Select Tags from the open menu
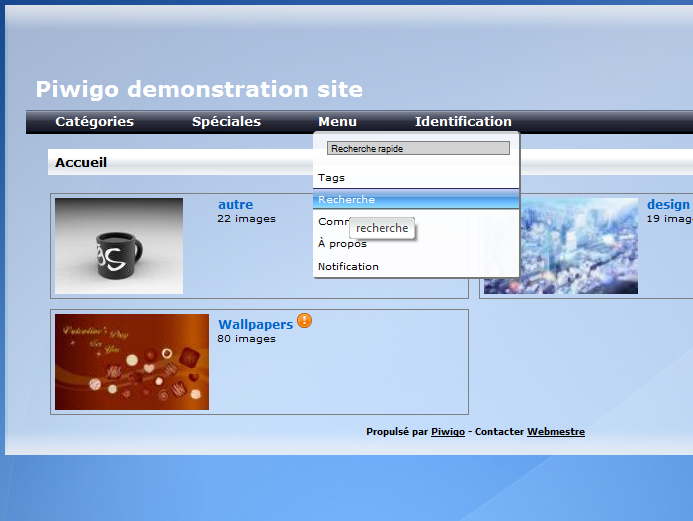This screenshot has width=693, height=521. pyautogui.click(x=331, y=178)
